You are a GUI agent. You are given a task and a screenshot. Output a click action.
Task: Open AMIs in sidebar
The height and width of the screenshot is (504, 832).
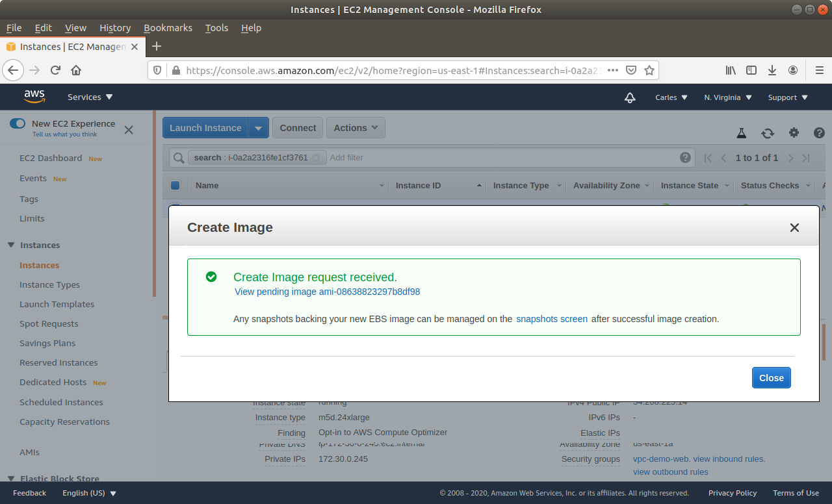click(29, 452)
